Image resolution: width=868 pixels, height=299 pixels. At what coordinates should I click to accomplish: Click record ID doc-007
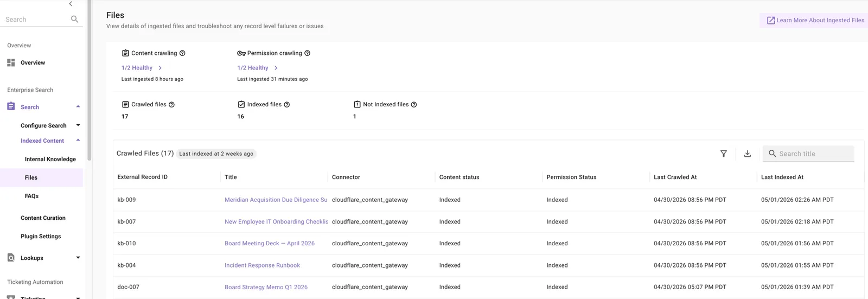coord(128,287)
